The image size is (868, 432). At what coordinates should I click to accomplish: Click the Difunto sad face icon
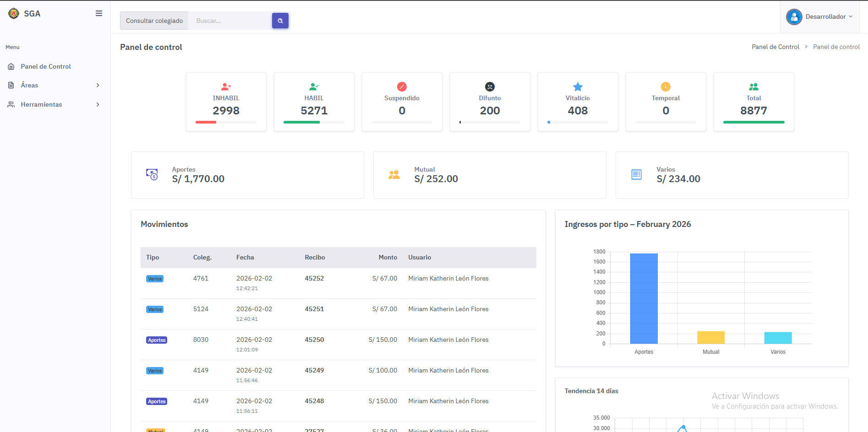point(490,86)
